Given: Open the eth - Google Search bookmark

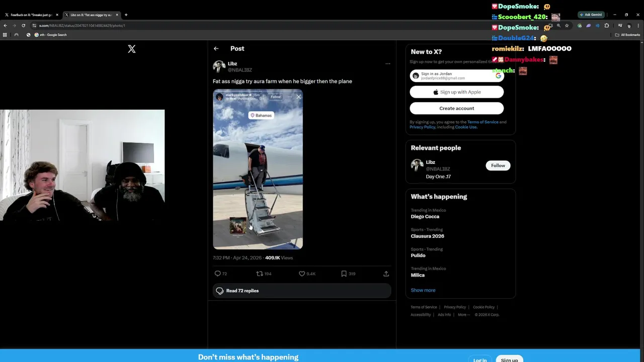Looking at the screenshot, I should pos(50,35).
